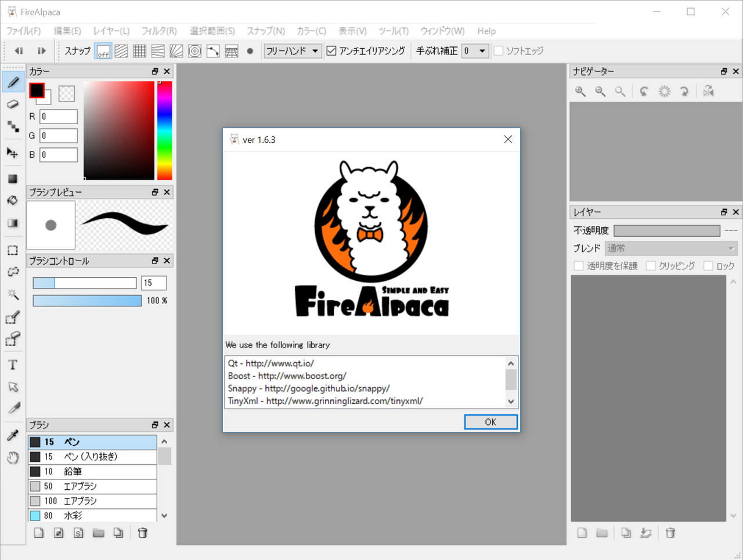Enable the ソフトエッジ checkbox

click(499, 50)
